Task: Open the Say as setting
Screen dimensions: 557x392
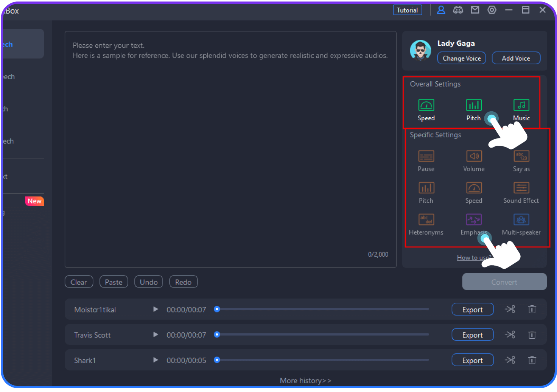Action: tap(521, 161)
